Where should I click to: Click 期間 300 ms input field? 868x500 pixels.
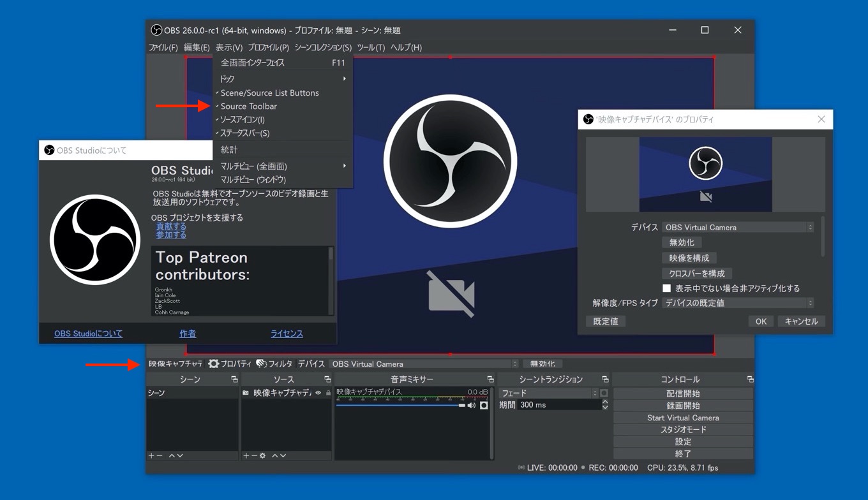coord(558,405)
